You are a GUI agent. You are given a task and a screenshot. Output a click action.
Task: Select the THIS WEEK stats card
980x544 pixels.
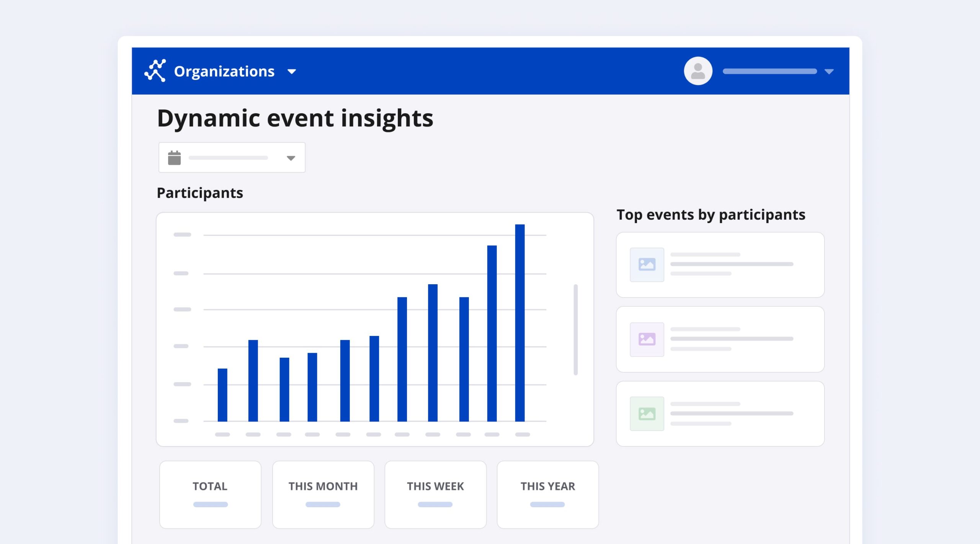[435, 494]
